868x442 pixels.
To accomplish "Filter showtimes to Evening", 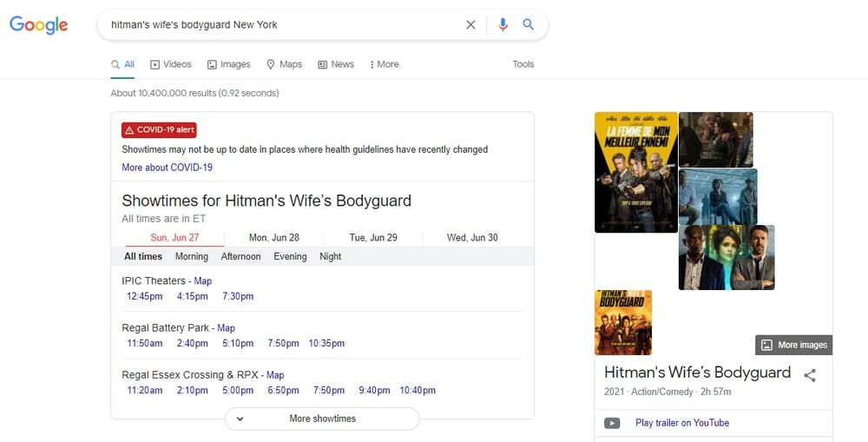I will pos(290,256).
